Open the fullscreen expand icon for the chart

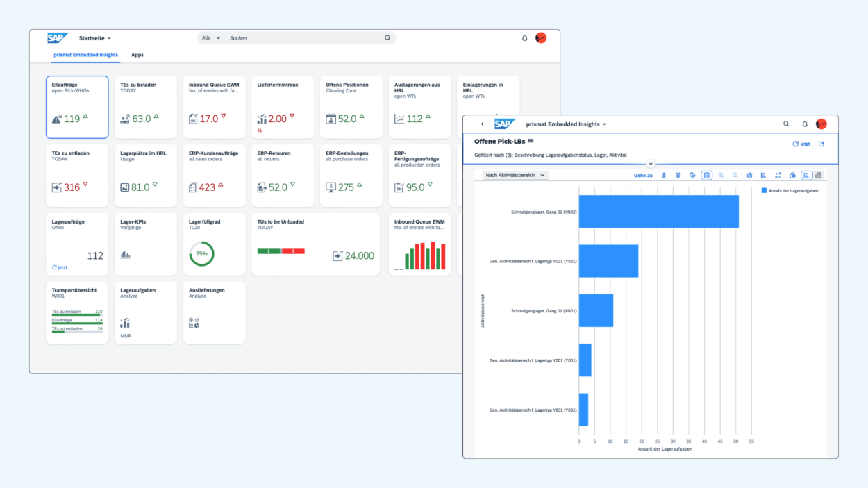[778, 175]
